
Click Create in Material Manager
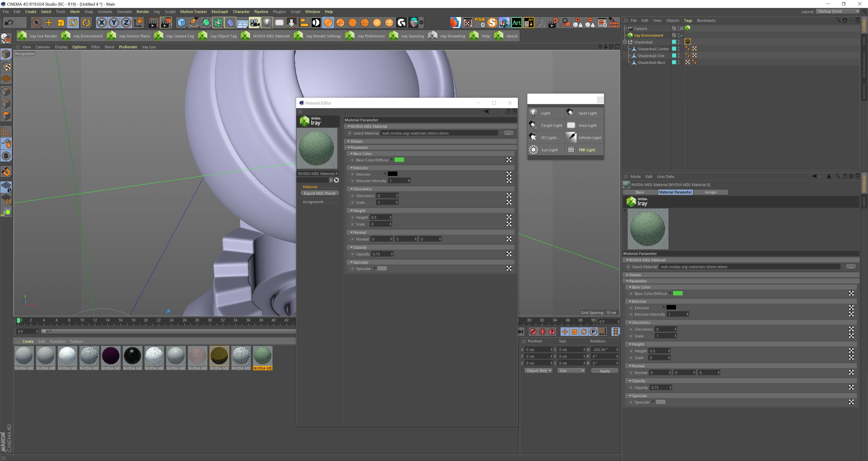pyautogui.click(x=28, y=341)
